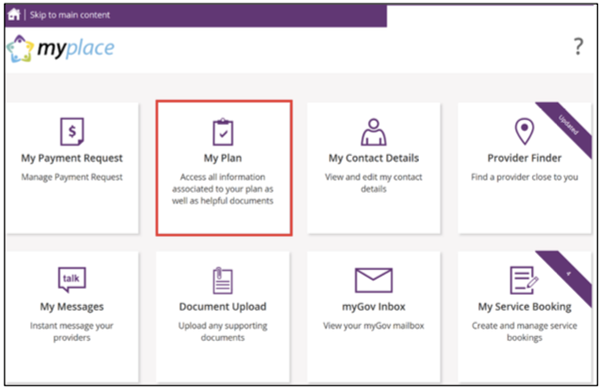Screen dimensions: 601x389
Task: Open help via the question mark icon
Action: pos(578,47)
